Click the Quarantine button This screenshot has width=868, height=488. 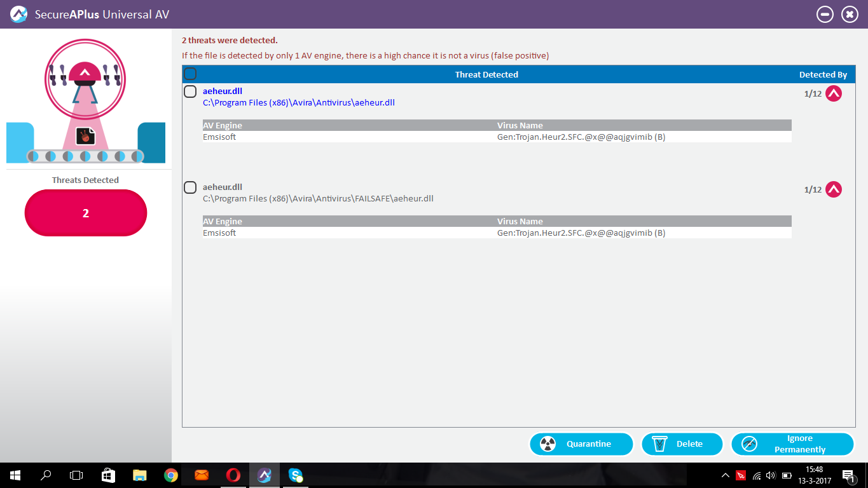click(x=581, y=444)
